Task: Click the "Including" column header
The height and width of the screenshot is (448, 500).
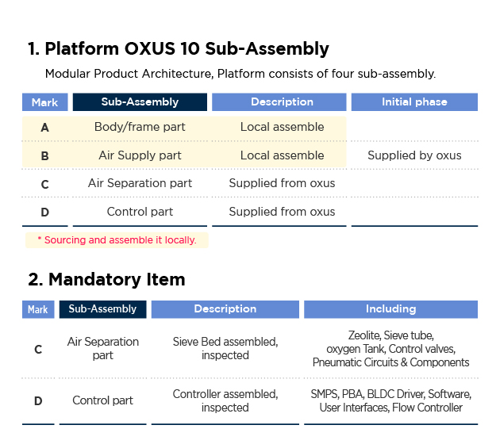Action: pos(390,309)
